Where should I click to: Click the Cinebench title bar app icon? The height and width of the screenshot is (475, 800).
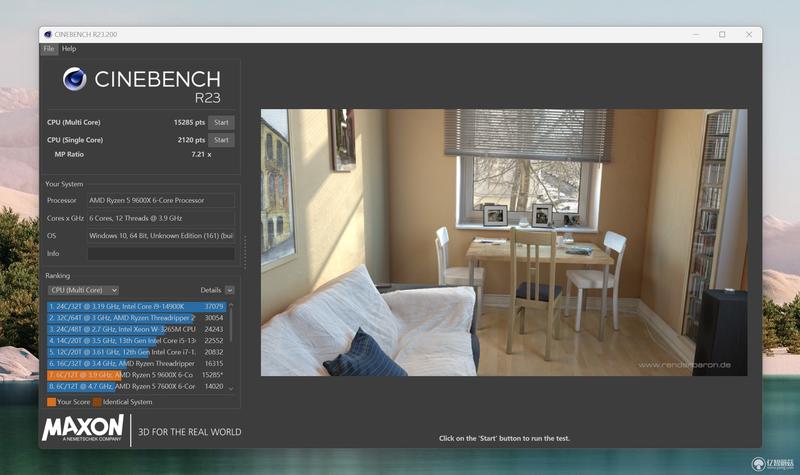(x=48, y=34)
